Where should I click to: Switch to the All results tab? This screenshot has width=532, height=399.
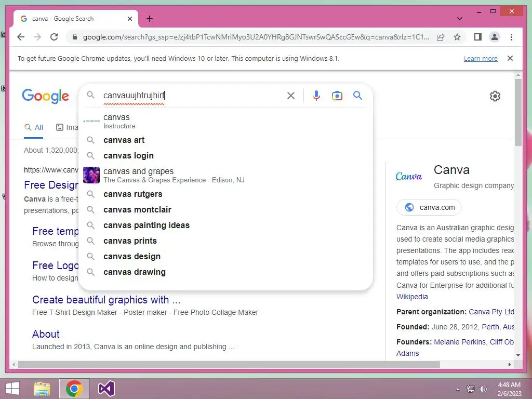(34, 128)
